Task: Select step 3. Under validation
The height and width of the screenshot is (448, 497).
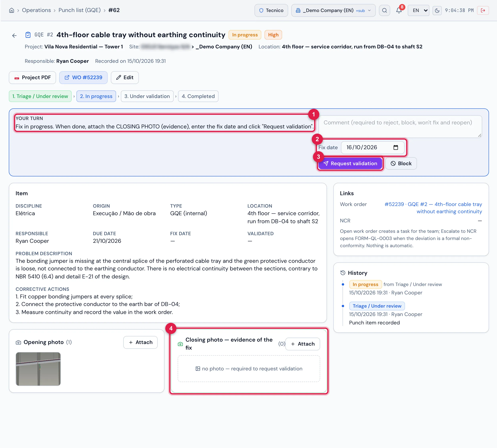Action: (x=147, y=96)
